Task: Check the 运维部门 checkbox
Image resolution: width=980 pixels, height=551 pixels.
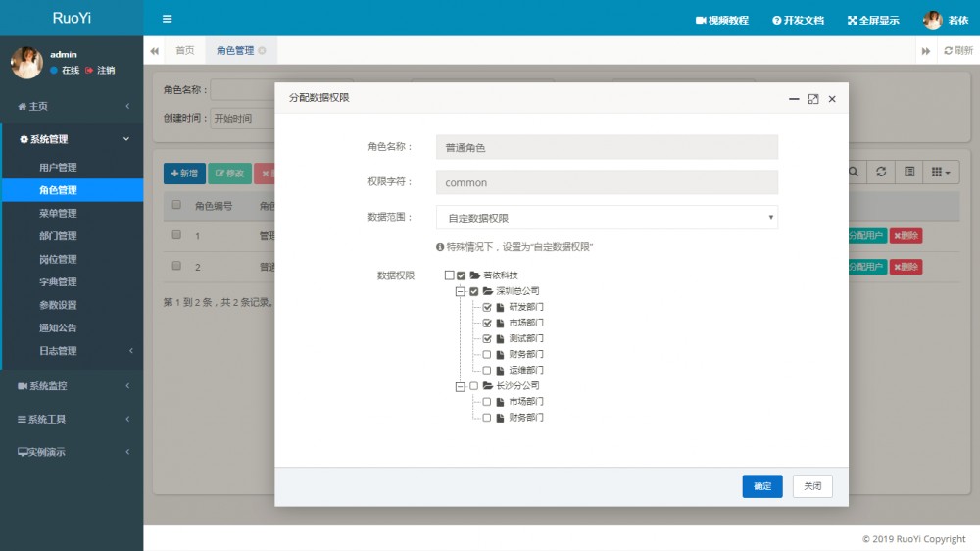Action: pos(487,371)
